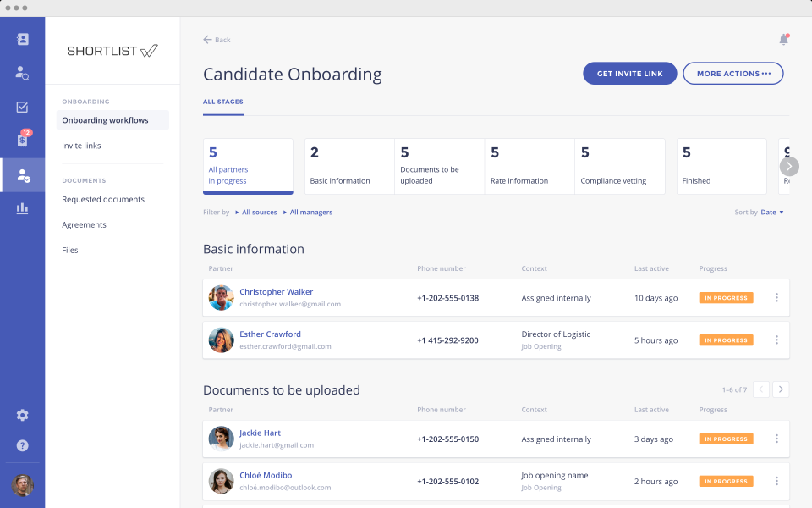
Task: Open the payments icon with 12 notifications
Action: [x=22, y=141]
